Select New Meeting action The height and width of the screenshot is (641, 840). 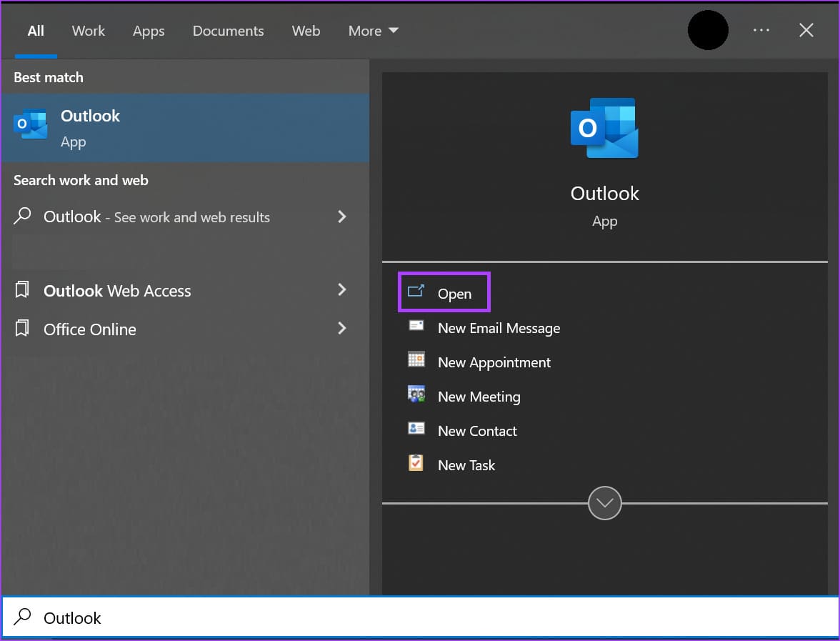point(464,397)
